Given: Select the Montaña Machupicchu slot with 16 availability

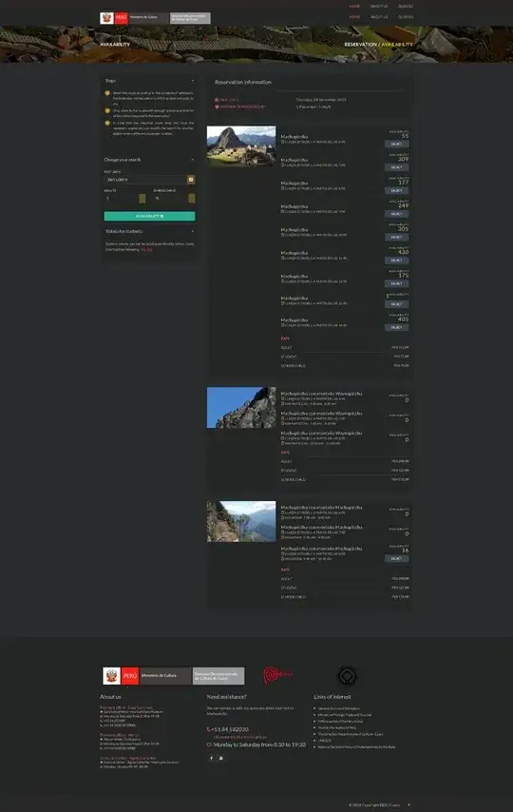Looking at the screenshot, I should pos(396,559).
